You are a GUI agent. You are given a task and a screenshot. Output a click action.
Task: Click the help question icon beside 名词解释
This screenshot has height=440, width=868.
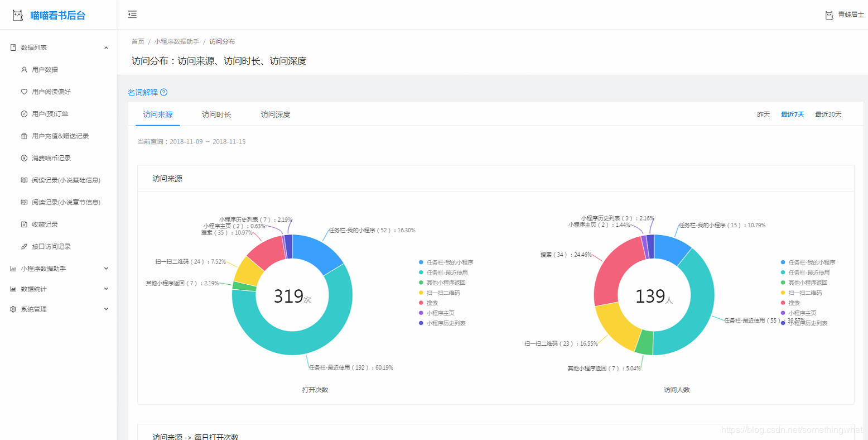click(163, 92)
